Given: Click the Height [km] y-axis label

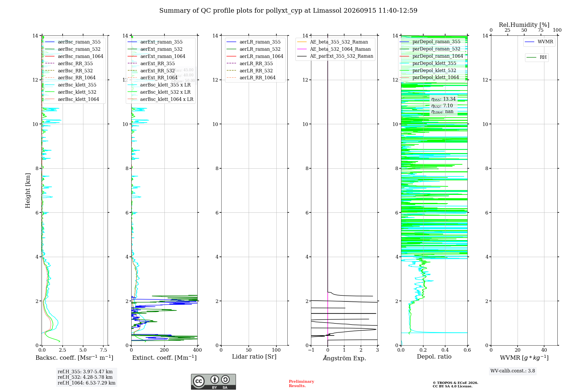Looking at the screenshot, I should 28,191.
